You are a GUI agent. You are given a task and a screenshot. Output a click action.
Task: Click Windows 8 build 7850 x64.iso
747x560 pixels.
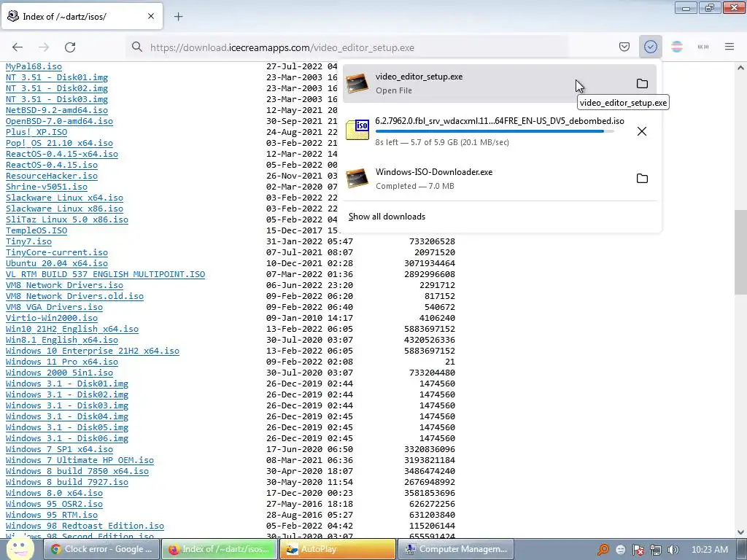point(77,472)
